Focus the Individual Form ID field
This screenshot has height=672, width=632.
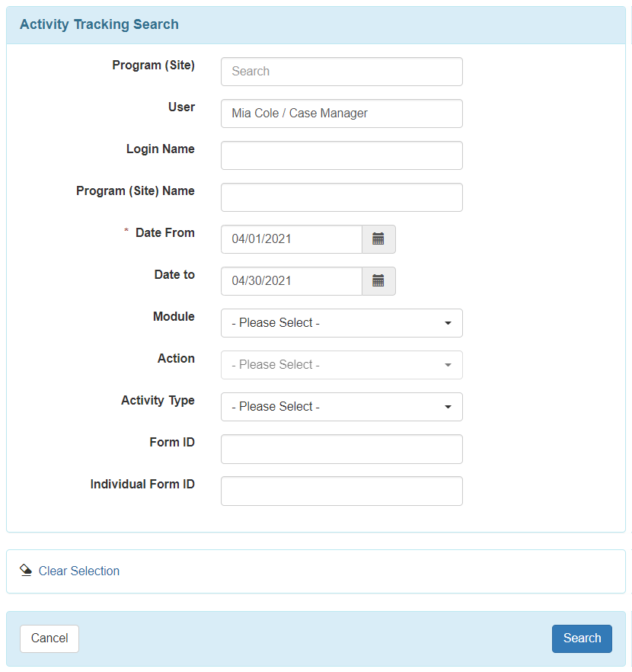[341, 491]
